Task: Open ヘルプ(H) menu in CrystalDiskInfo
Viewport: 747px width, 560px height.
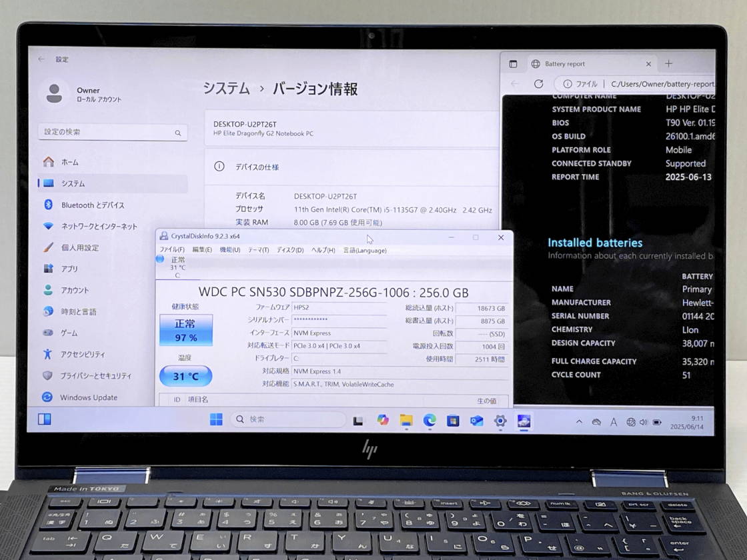Action: click(323, 250)
